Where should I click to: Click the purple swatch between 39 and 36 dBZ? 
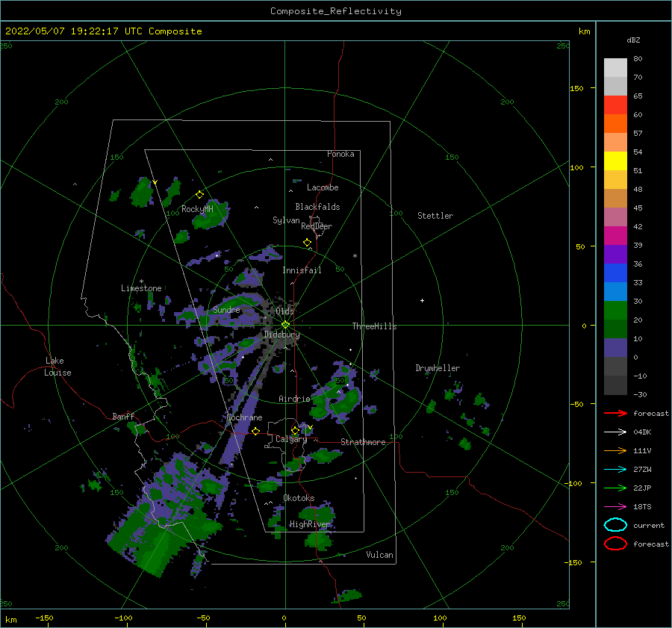(615, 255)
